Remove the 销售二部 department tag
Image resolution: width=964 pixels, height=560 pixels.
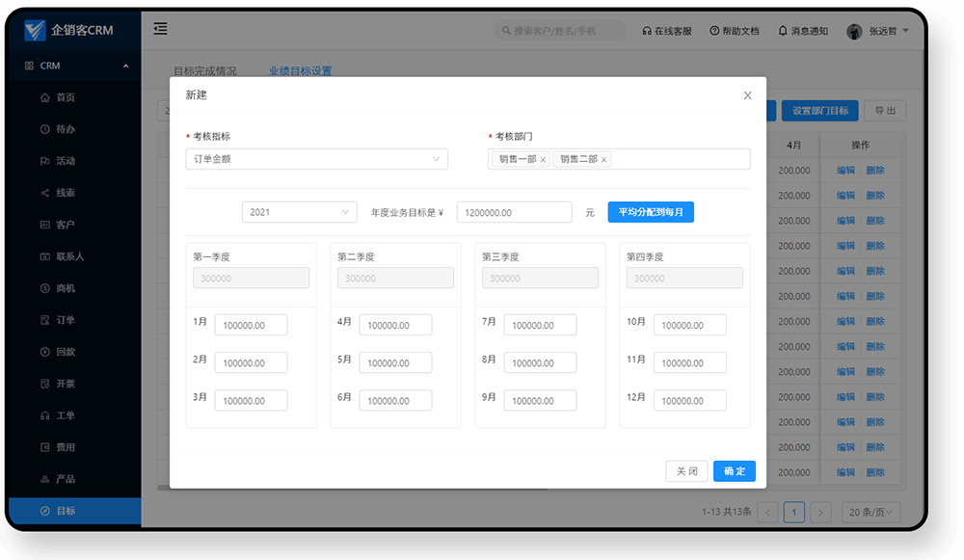(x=604, y=160)
